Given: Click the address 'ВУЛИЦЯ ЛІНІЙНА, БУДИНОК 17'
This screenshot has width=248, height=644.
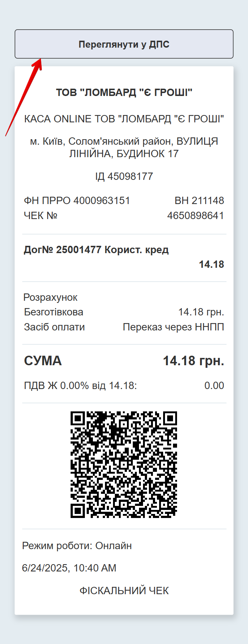Looking at the screenshot, I should 124,147.
